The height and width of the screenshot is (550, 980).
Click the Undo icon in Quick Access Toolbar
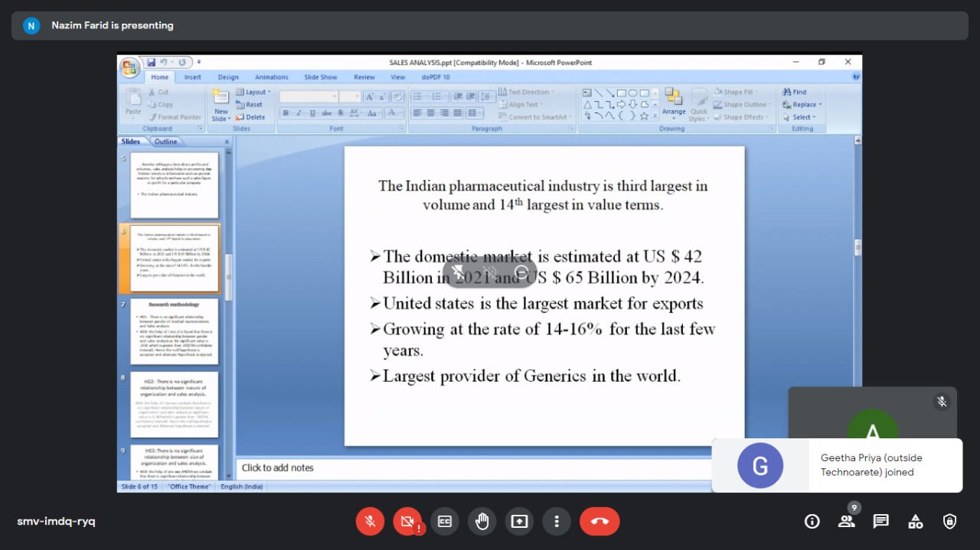coord(164,62)
